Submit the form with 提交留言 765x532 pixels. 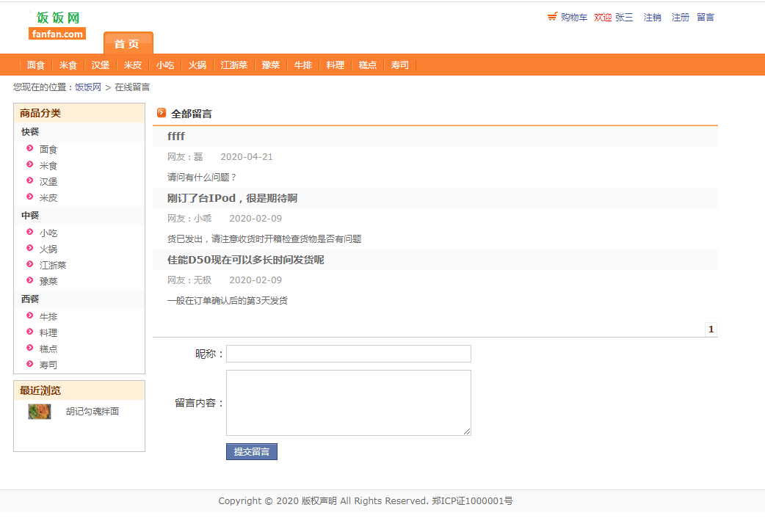[252, 451]
